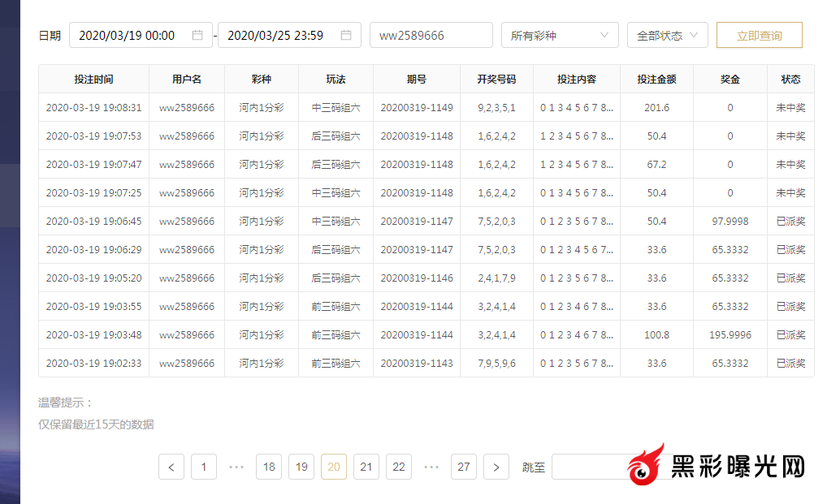The width and height of the screenshot is (827, 504).
Task: Go to previous page using left arrow
Action: pos(171,467)
